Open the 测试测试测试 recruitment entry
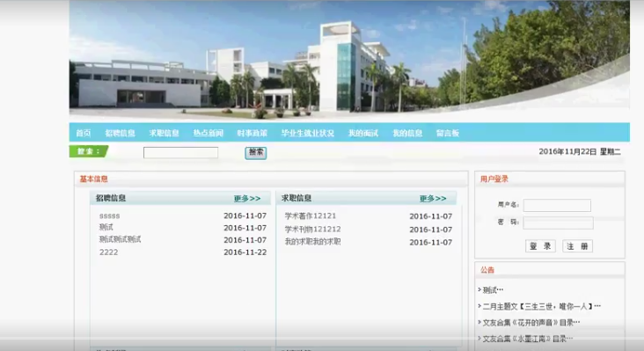 click(x=120, y=239)
